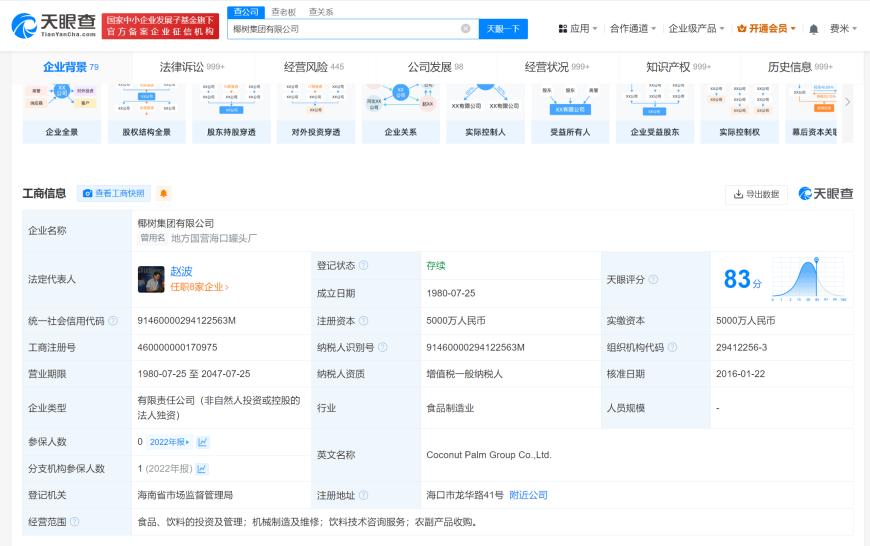Switch to the 历史信息 tab
870x546 pixels.
tap(800, 67)
